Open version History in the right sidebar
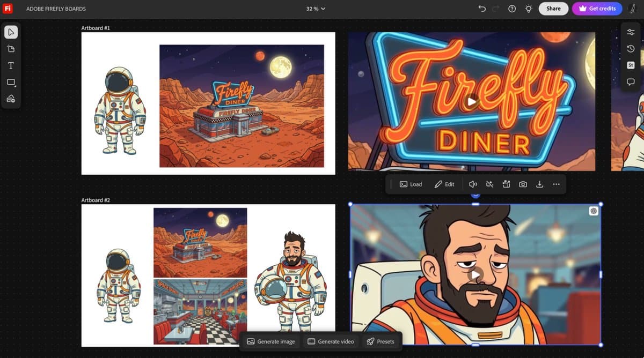This screenshot has width=644, height=358. click(631, 48)
